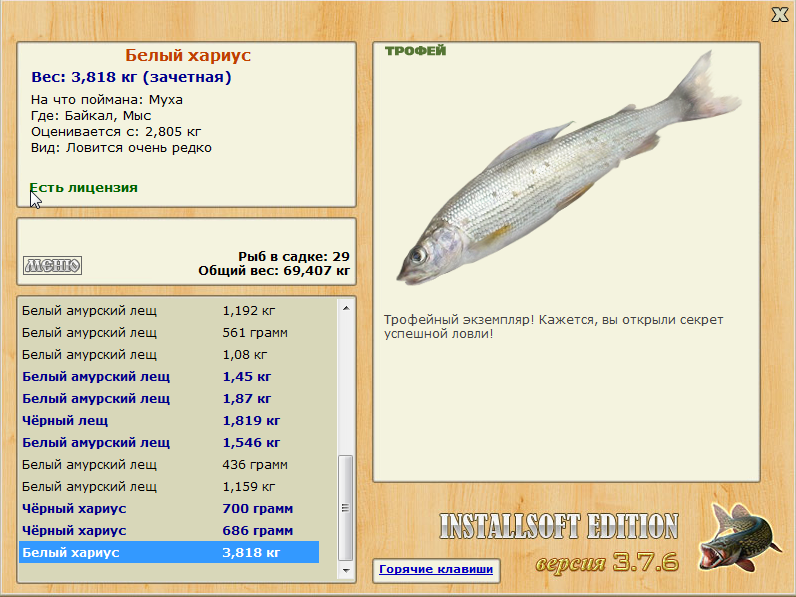Image resolution: width=796 pixels, height=597 pixels.
Task: Open the Горячие клавиши link
Action: point(436,570)
